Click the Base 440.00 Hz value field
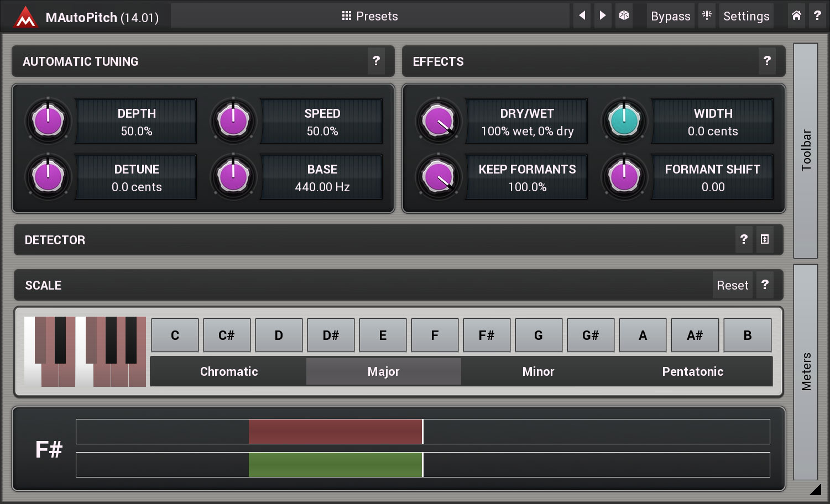Viewport: 830px width, 504px height. coord(322,177)
